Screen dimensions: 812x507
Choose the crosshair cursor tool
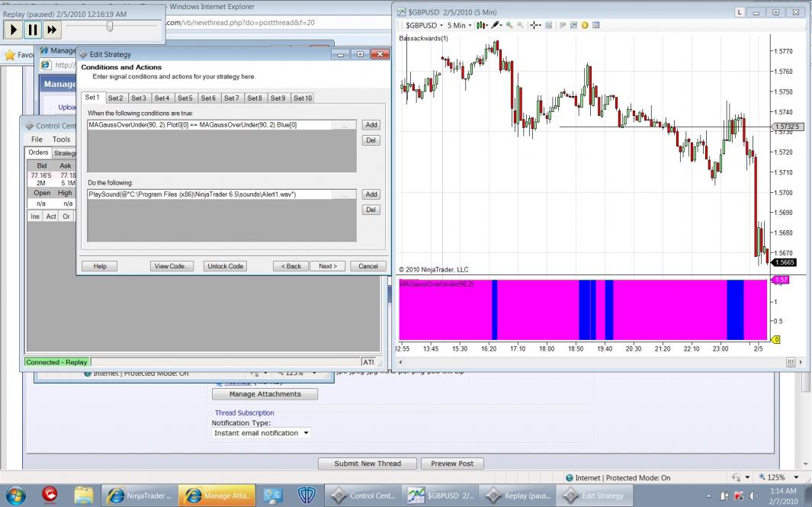[534, 25]
